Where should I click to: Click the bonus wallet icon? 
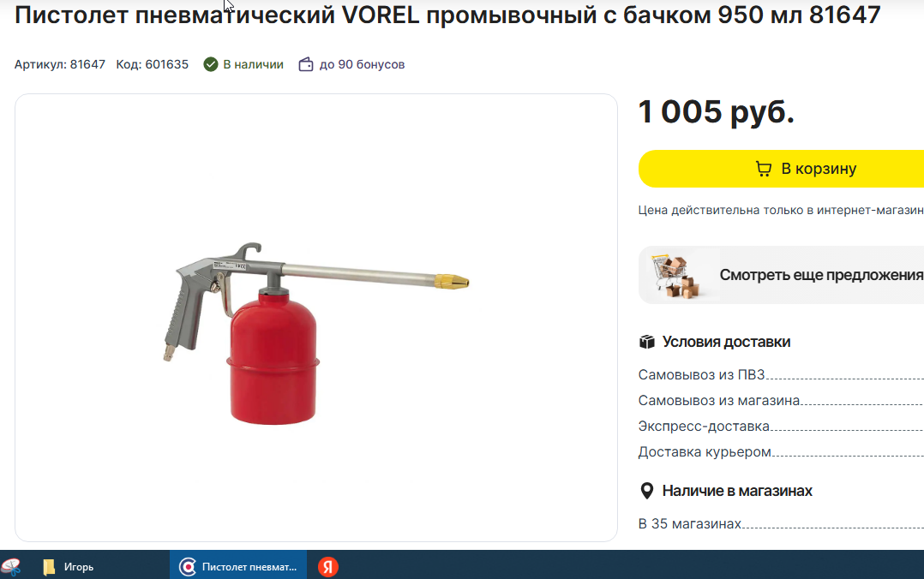[306, 64]
